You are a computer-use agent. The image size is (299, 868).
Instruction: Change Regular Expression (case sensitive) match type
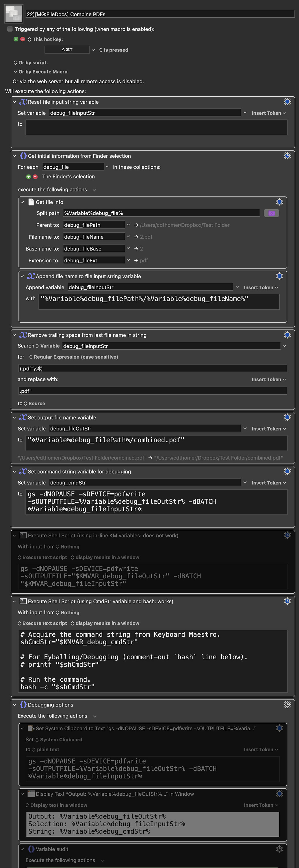coord(73,357)
